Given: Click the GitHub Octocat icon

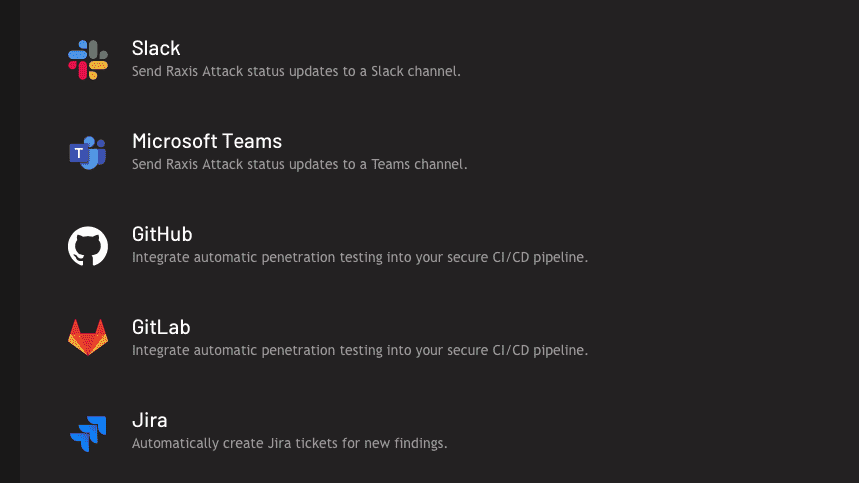Looking at the screenshot, I should click(88, 246).
